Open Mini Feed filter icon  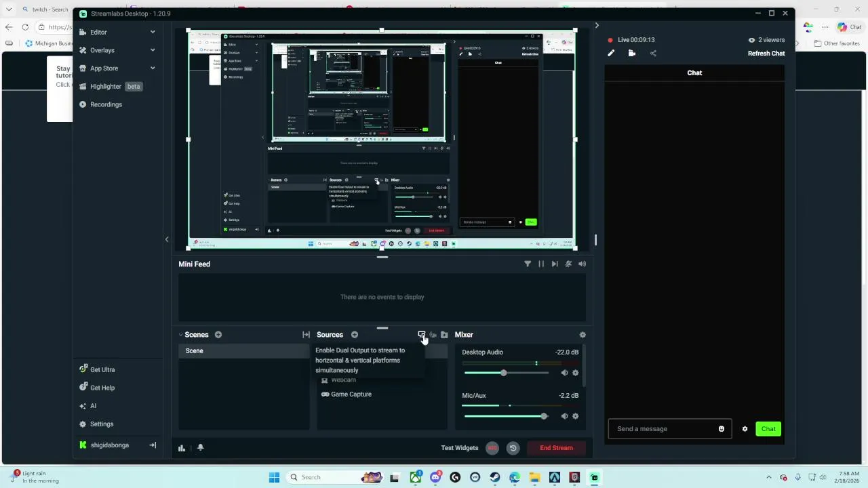tap(528, 264)
